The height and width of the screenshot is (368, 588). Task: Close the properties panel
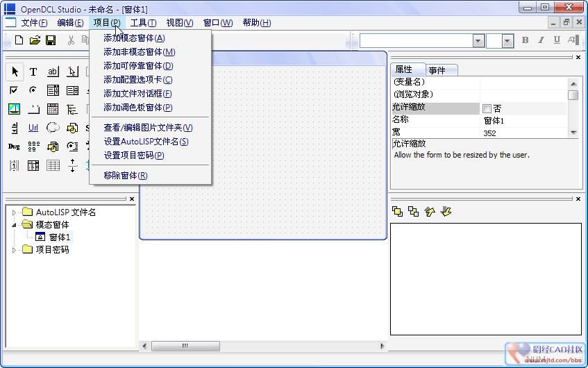pos(578,58)
